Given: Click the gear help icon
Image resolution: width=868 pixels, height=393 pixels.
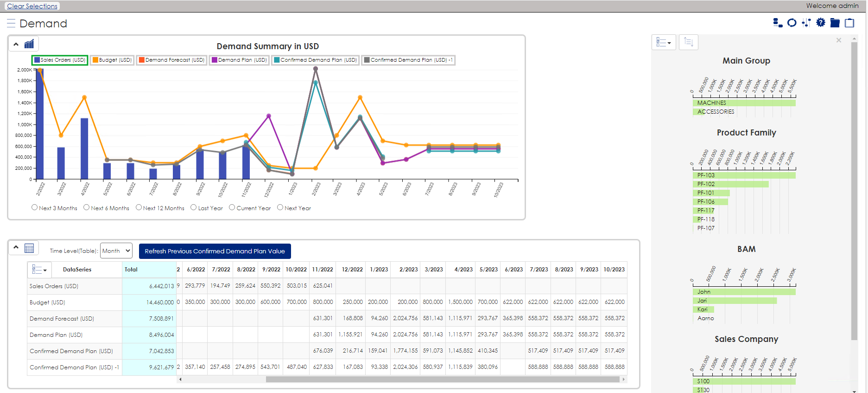Looking at the screenshot, I should pyautogui.click(x=821, y=23).
